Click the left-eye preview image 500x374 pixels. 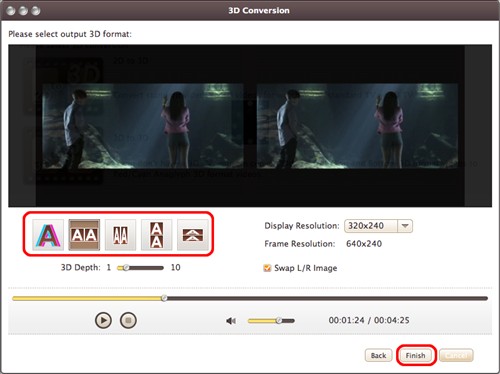(143, 126)
